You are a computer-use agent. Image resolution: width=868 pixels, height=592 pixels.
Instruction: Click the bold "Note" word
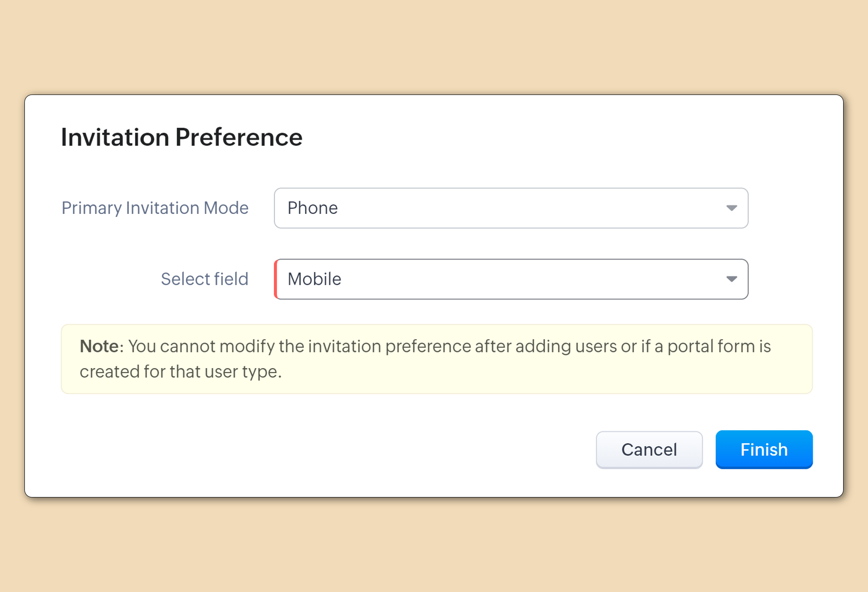(x=99, y=346)
